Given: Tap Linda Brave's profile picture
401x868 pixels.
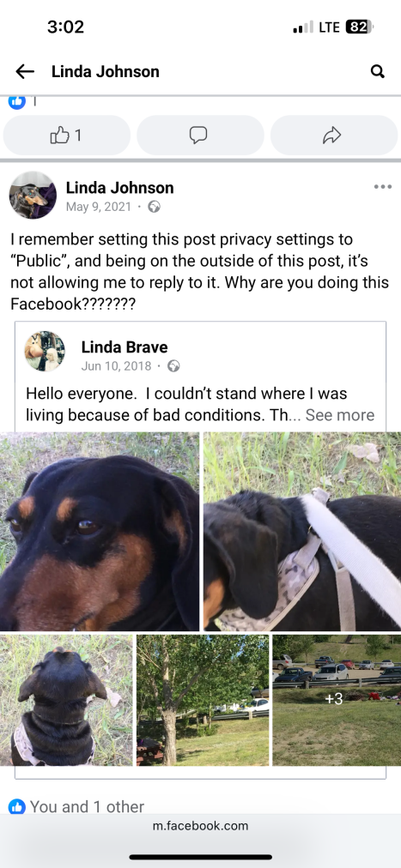Looking at the screenshot, I should pos(45,352).
